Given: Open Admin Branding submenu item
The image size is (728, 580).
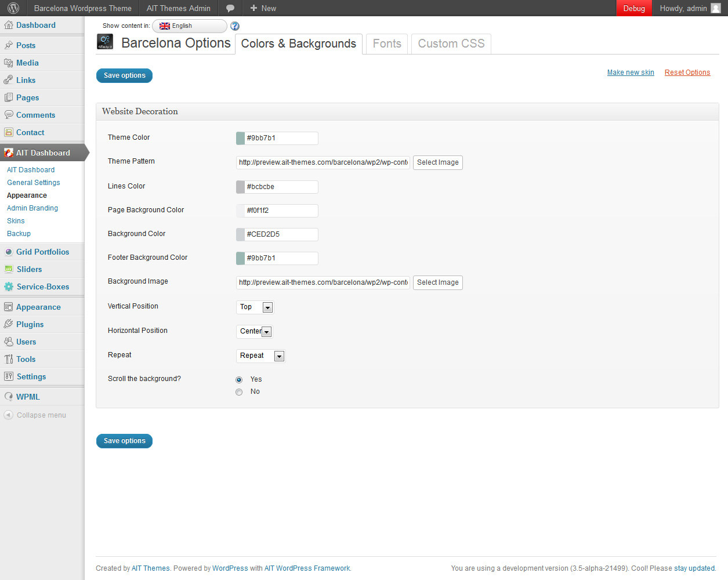Looking at the screenshot, I should click(32, 208).
